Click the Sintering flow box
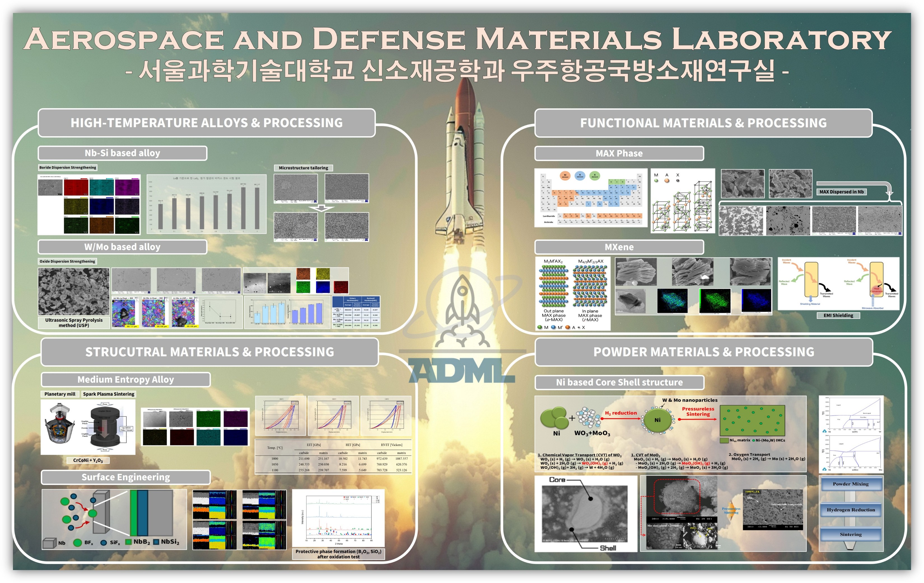This screenshot has width=924, height=583. (851, 534)
